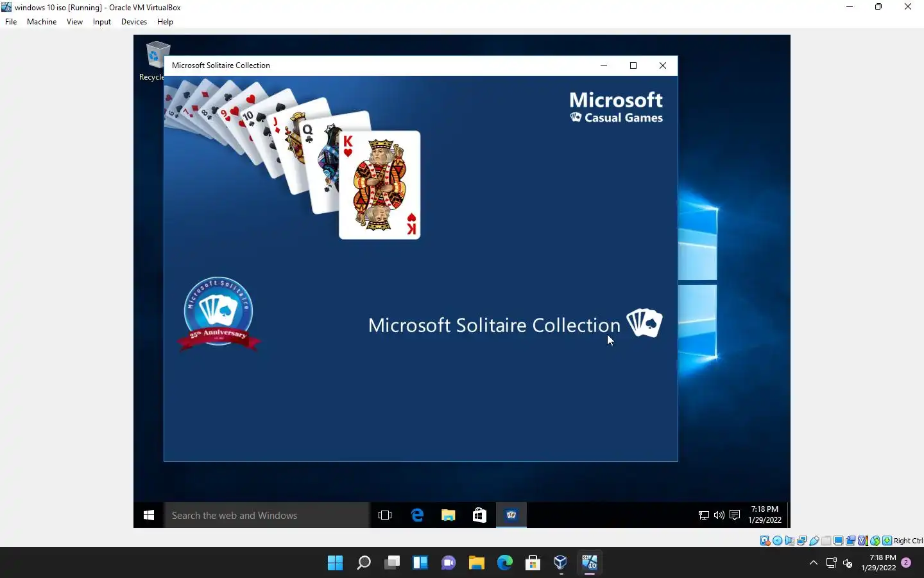The height and width of the screenshot is (578, 924).
Task: Click the guest show desktop strip
Action: click(789, 515)
